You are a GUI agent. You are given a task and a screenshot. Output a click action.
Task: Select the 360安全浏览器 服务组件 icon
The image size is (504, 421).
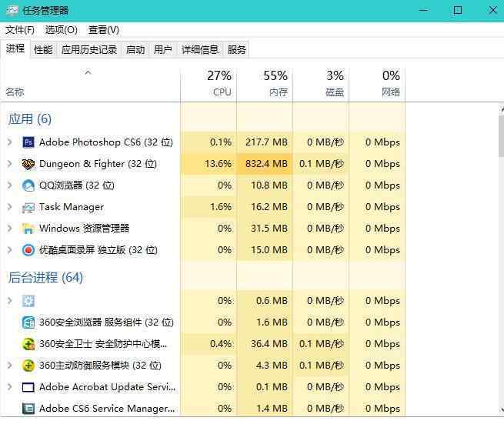tap(28, 322)
